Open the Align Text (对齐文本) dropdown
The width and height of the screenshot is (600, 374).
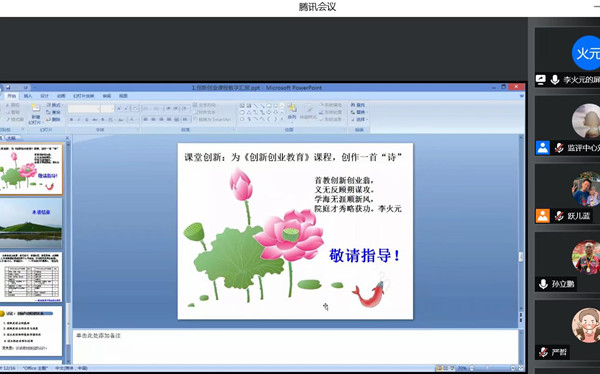(x=204, y=112)
